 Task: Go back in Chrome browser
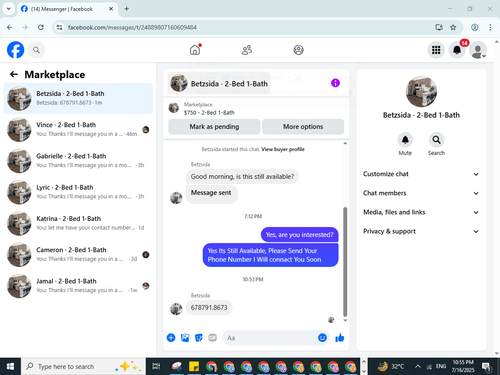click(x=10, y=27)
